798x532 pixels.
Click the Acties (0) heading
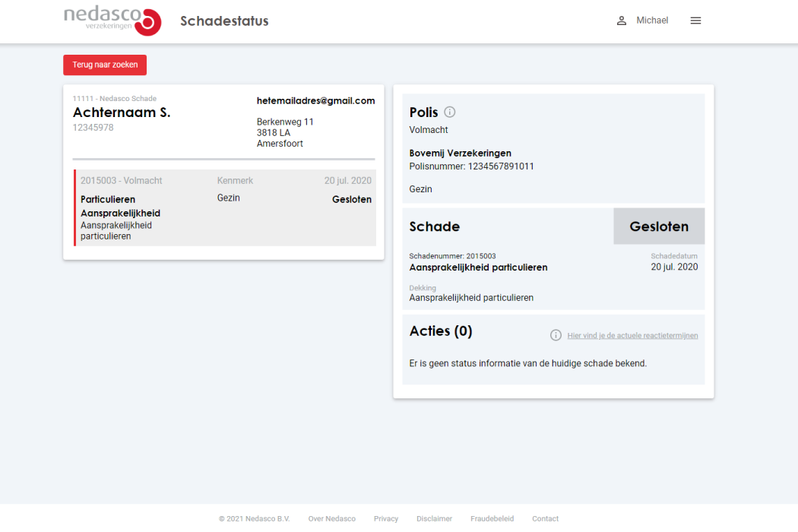coord(441,331)
